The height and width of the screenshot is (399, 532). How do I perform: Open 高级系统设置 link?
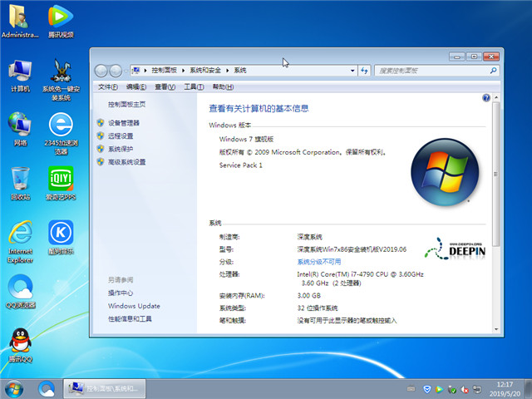point(127,162)
